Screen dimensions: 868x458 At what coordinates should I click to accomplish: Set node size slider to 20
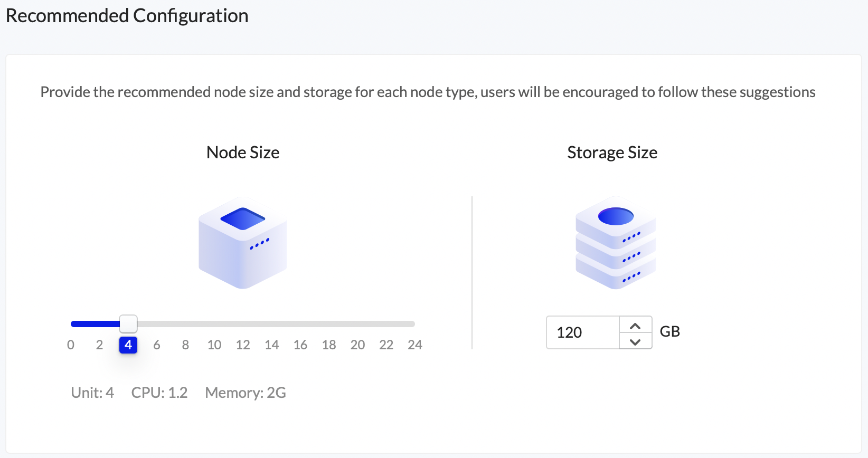coord(357,345)
